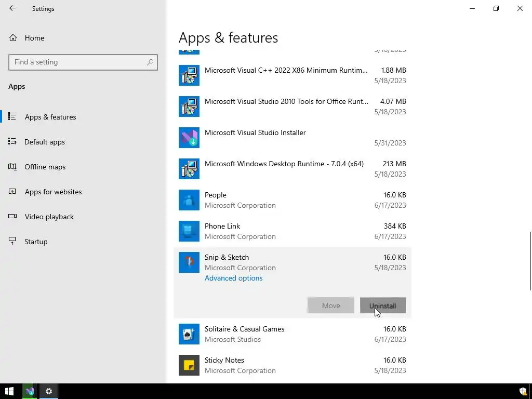Screen dimensions: 532x399
Task: Click the Sticky Notes app icon
Action: (189, 365)
